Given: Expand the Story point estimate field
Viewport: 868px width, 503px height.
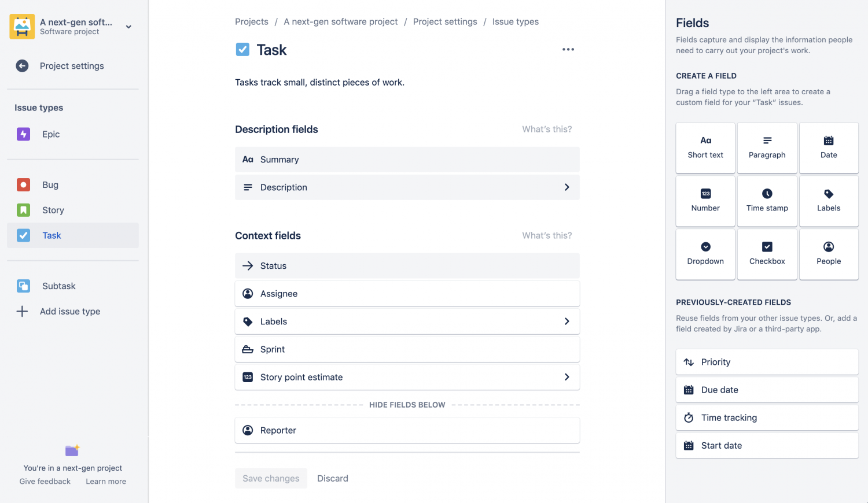Looking at the screenshot, I should tap(567, 377).
